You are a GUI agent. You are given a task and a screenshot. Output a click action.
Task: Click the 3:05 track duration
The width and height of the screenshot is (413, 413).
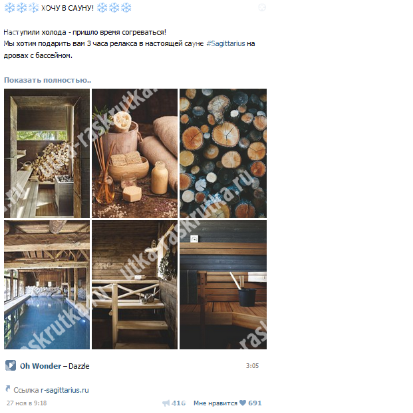[x=252, y=366]
